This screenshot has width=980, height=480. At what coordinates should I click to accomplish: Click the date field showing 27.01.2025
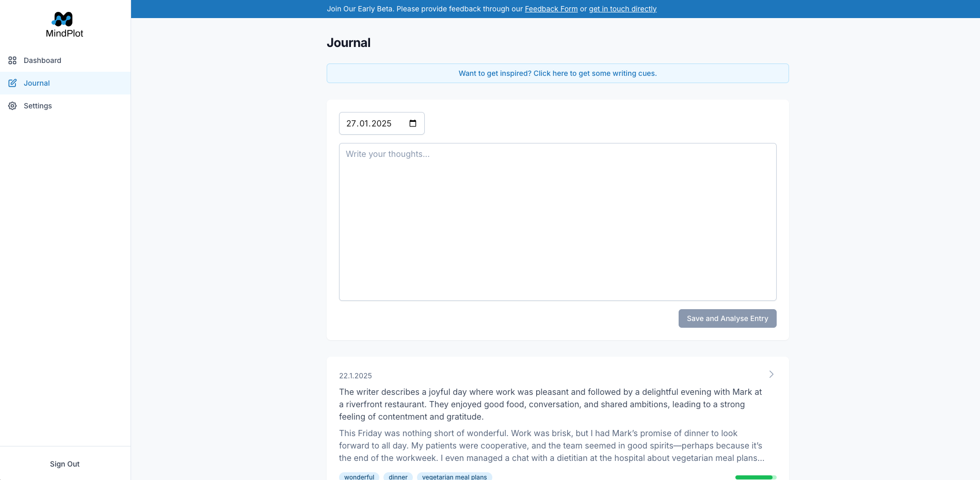point(381,123)
